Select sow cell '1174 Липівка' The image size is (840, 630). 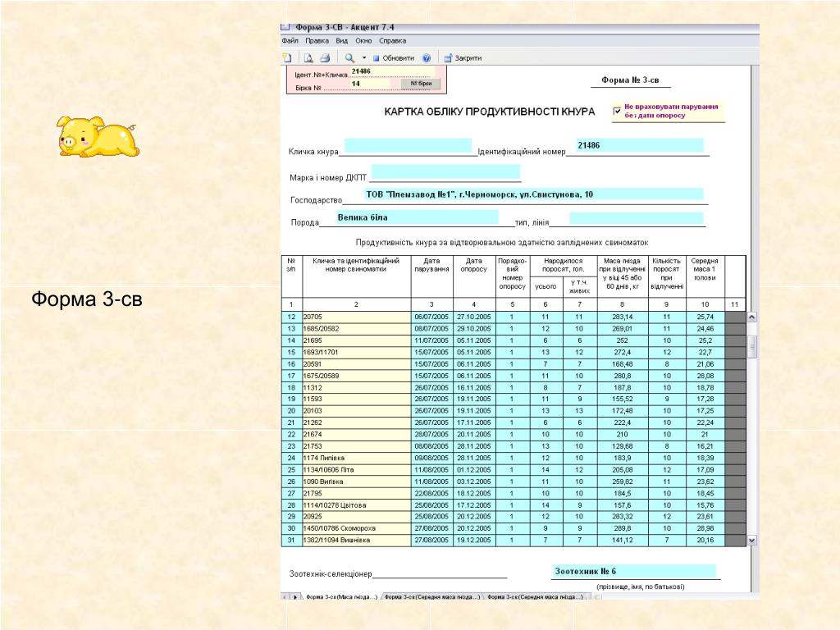[357, 458]
